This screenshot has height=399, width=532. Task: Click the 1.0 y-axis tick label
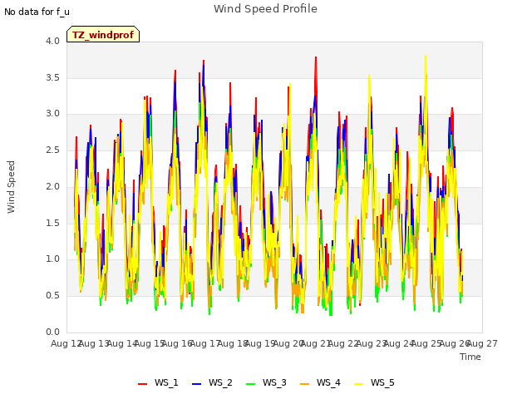click(x=52, y=259)
